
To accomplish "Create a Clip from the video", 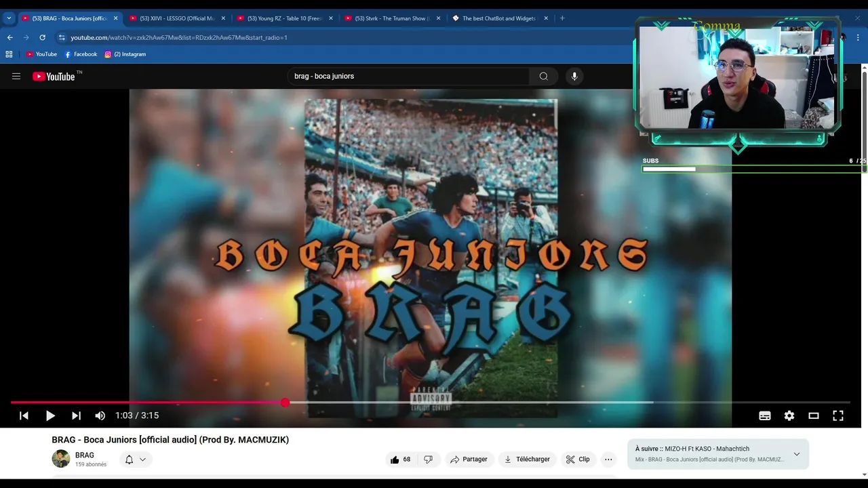I will click(x=578, y=459).
